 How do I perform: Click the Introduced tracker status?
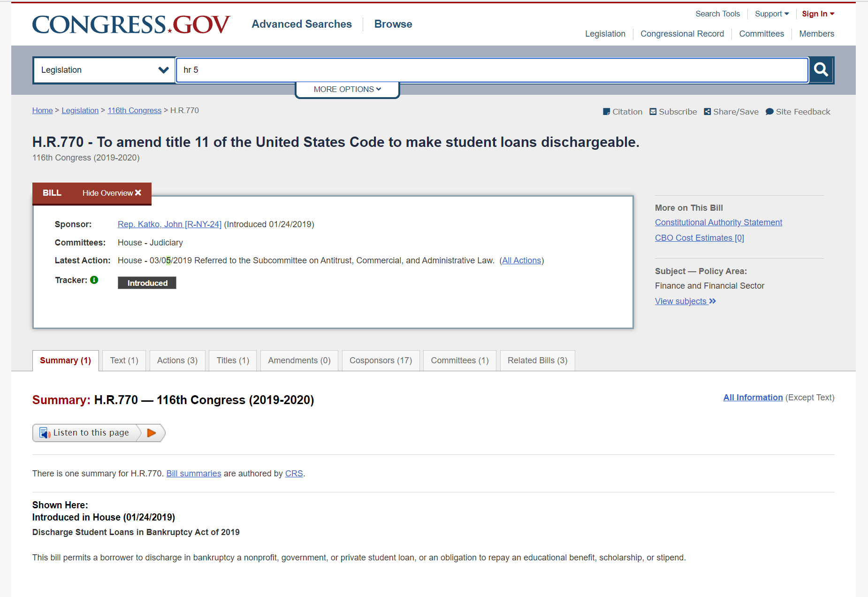[147, 283]
